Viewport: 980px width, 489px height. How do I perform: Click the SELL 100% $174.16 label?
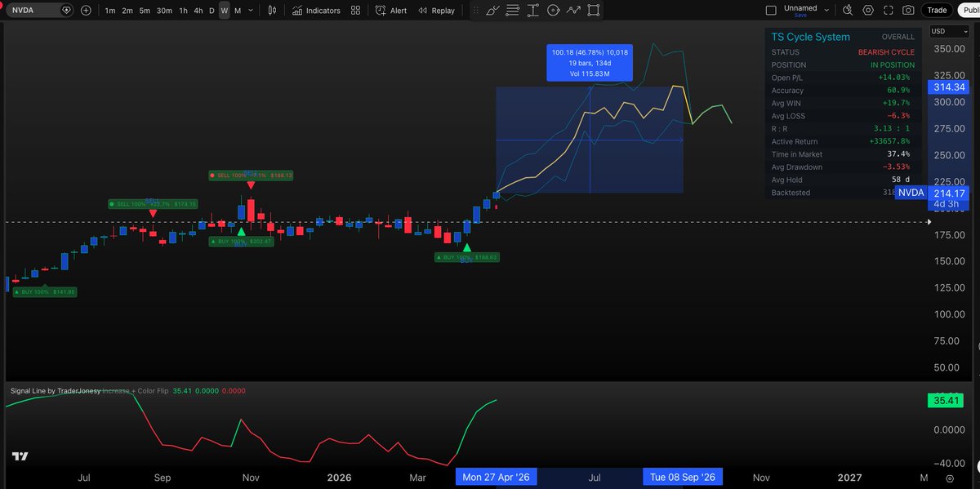(x=153, y=203)
